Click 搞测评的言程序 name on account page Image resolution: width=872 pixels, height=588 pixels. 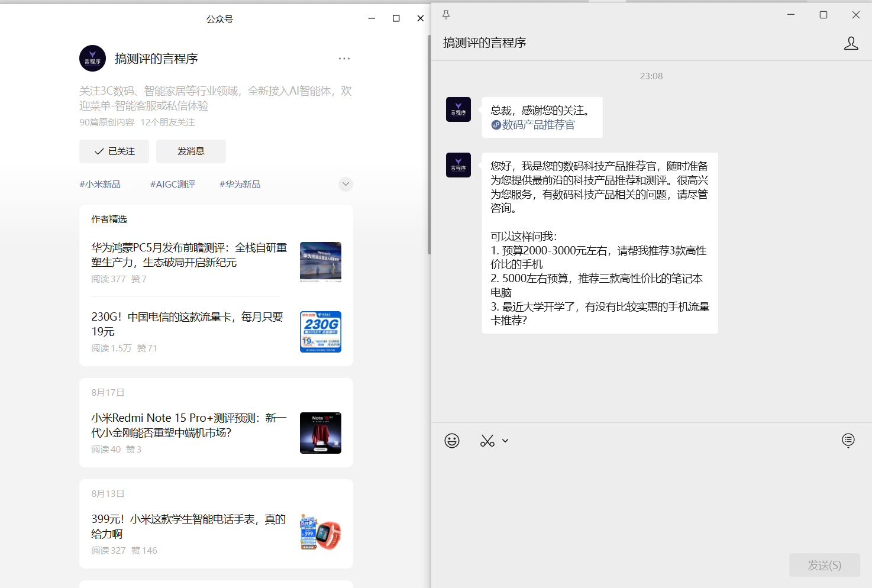click(156, 59)
